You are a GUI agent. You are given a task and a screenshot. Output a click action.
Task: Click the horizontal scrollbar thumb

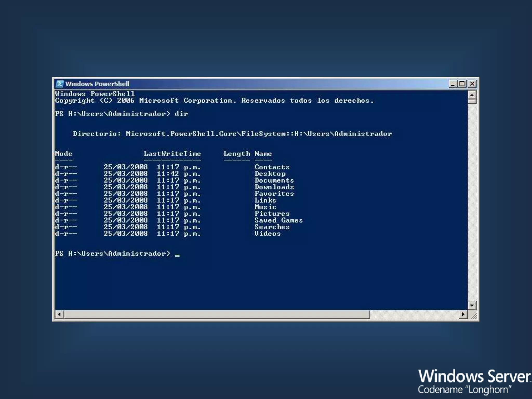217,315
